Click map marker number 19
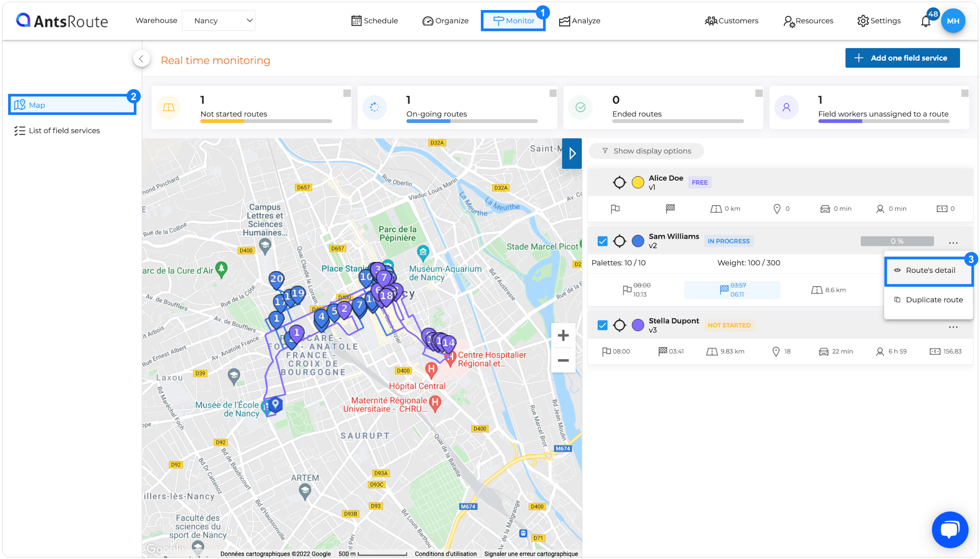The image size is (980, 559). (297, 294)
